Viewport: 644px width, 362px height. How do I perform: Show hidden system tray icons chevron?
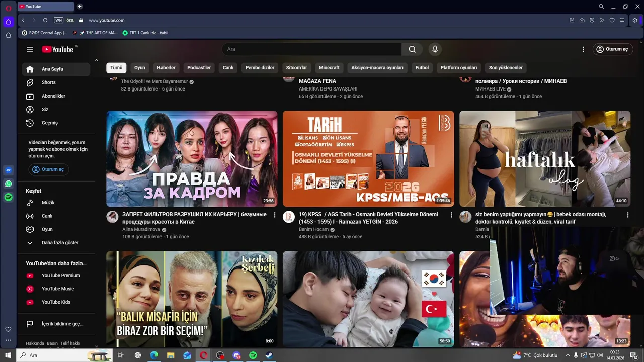(568, 355)
